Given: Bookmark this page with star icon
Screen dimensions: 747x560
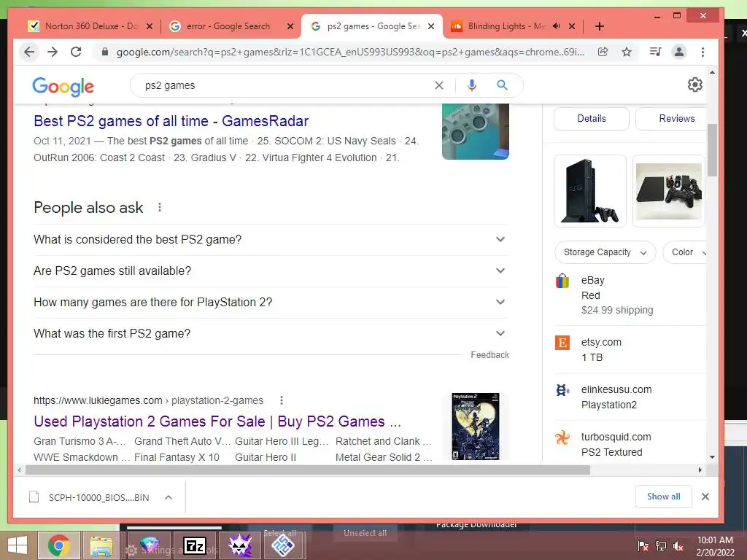Looking at the screenshot, I should 627,52.
